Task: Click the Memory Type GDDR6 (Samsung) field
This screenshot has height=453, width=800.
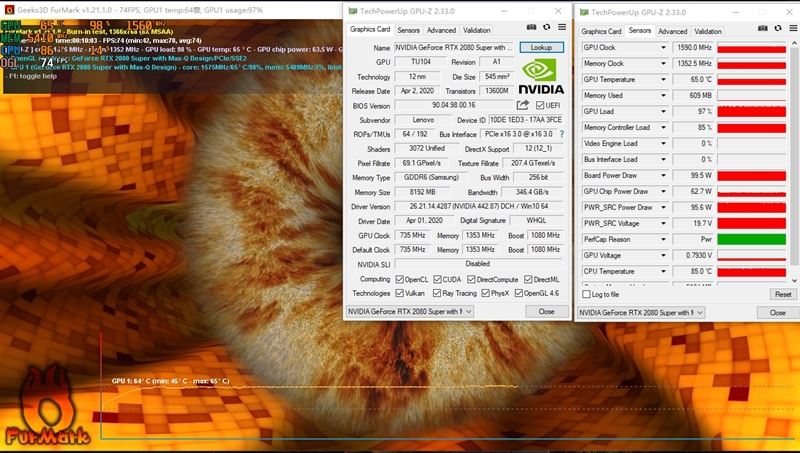Action: click(431, 178)
